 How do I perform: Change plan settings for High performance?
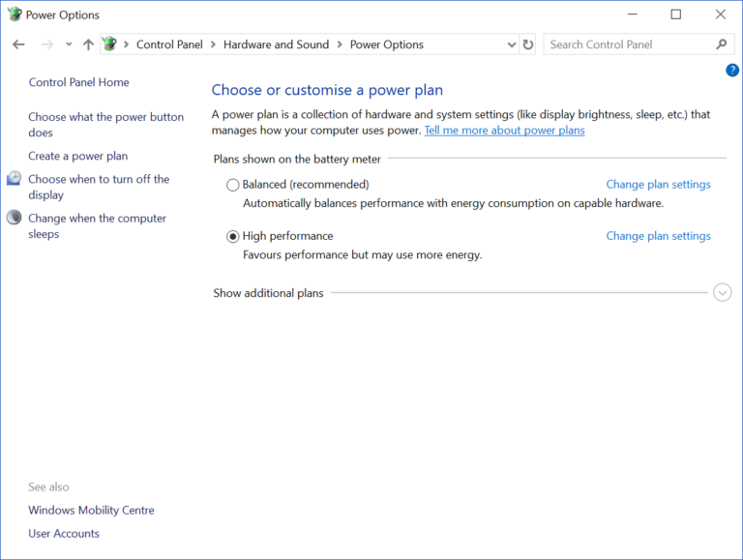tap(658, 236)
